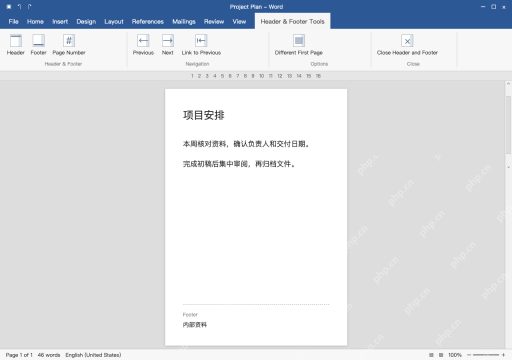Undo the last action
The width and height of the screenshot is (512, 360).
click(19, 7)
